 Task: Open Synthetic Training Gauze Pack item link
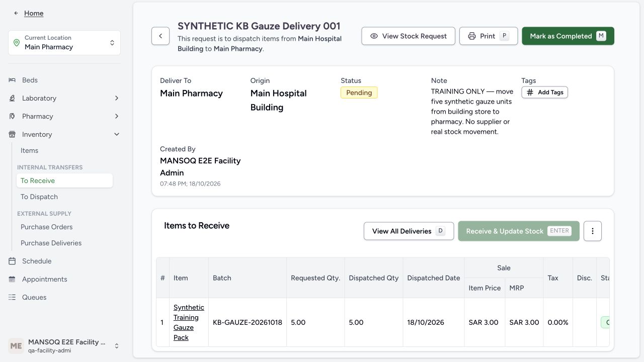pyautogui.click(x=189, y=322)
